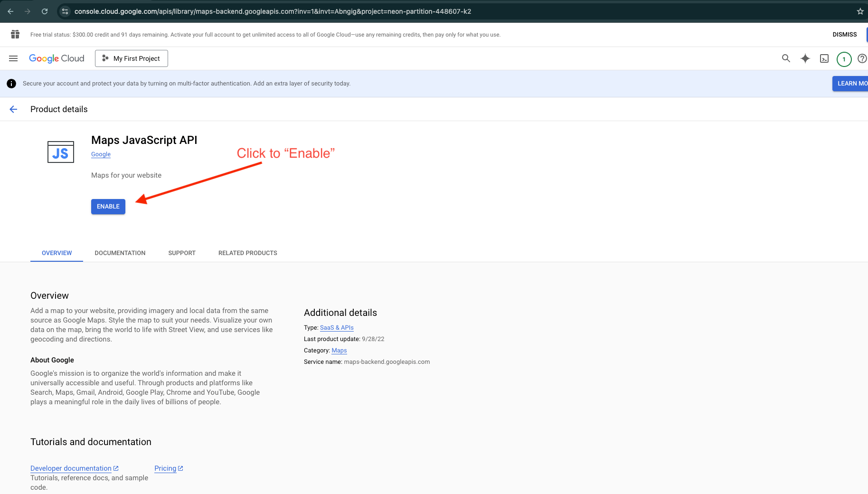Switch to the Documentation tab
This screenshot has height=494, width=868.
120,253
